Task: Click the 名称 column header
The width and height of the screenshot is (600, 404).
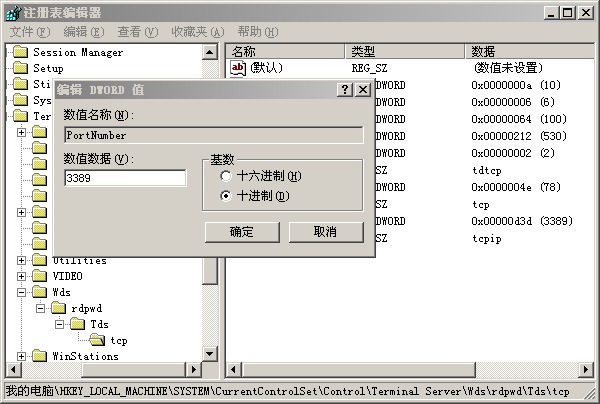Action: (285, 51)
